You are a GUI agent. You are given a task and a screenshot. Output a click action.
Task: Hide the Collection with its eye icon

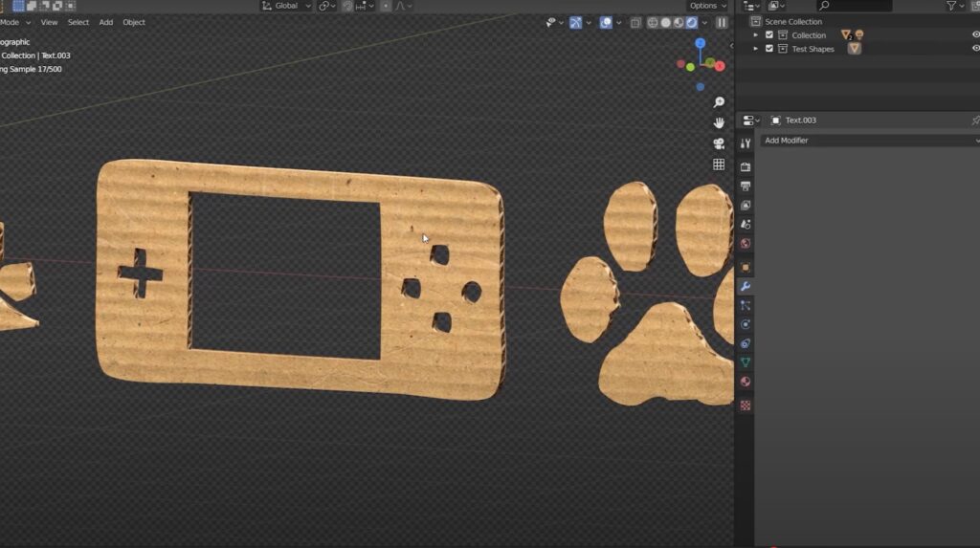[975, 35]
